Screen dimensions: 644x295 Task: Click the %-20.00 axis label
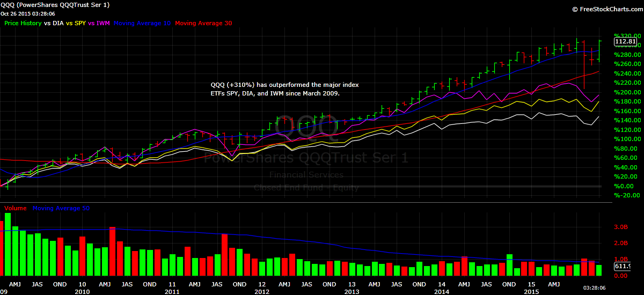626,195
